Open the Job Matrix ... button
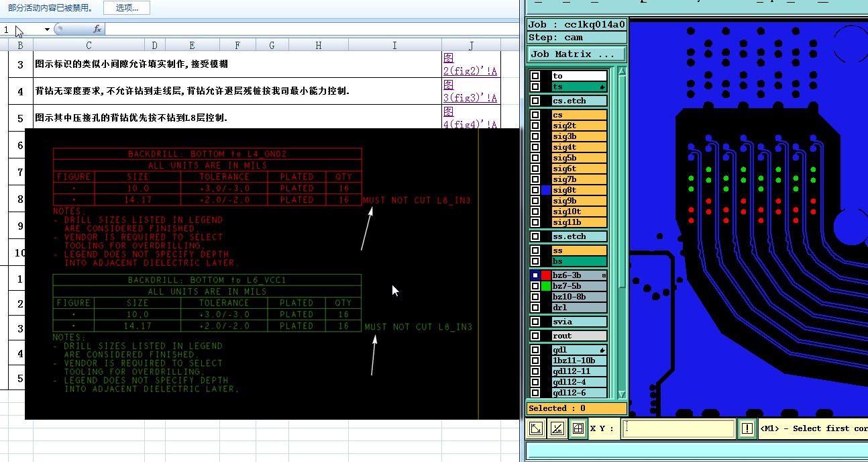Image resolution: width=868 pixels, height=462 pixels. 577,54
